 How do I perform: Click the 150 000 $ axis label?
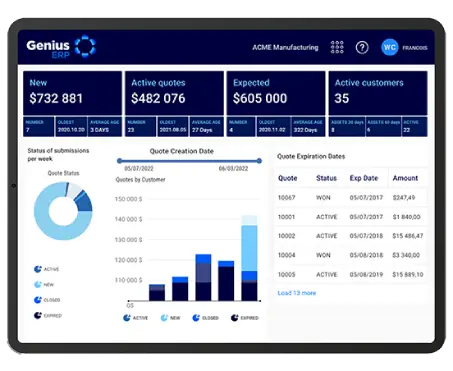click(x=128, y=199)
